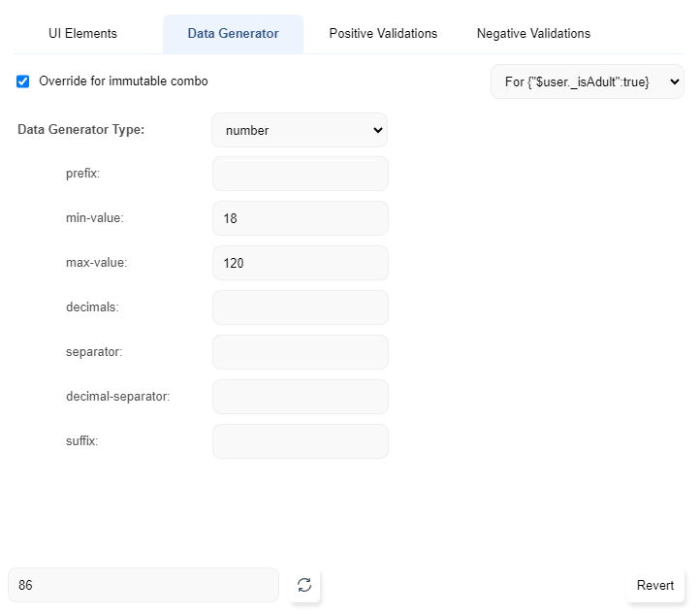Select the decimals input box

[x=300, y=307]
